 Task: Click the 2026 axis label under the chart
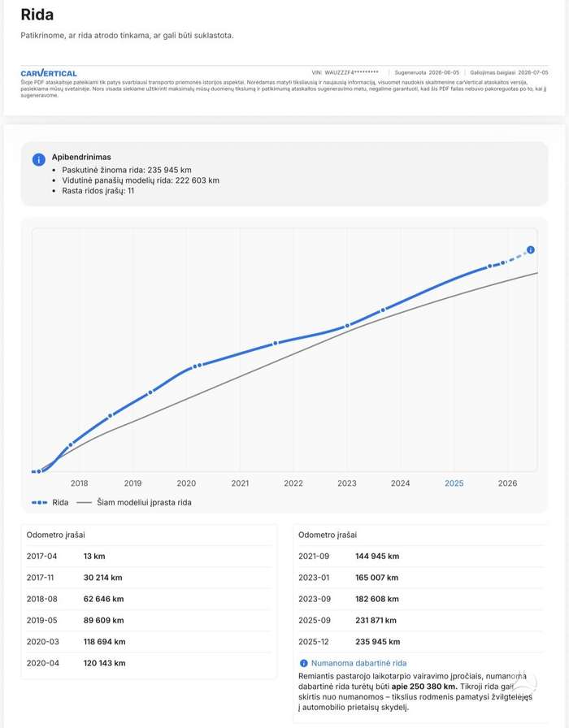click(507, 483)
